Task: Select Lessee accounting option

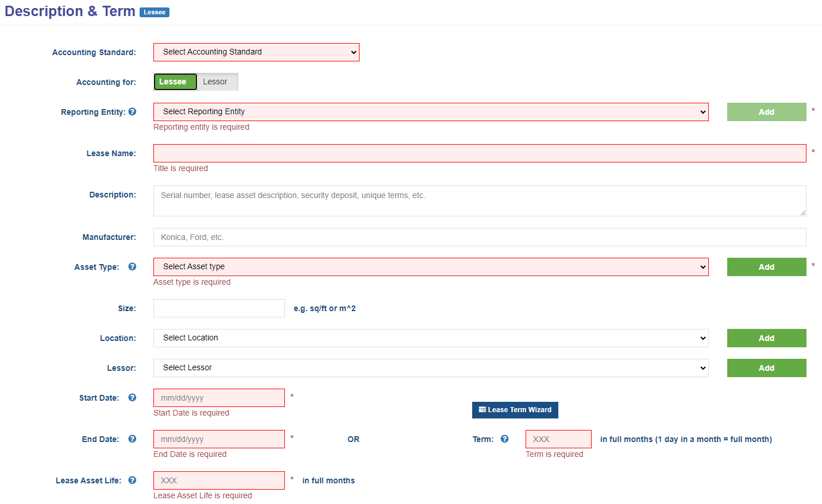Action: [175, 82]
